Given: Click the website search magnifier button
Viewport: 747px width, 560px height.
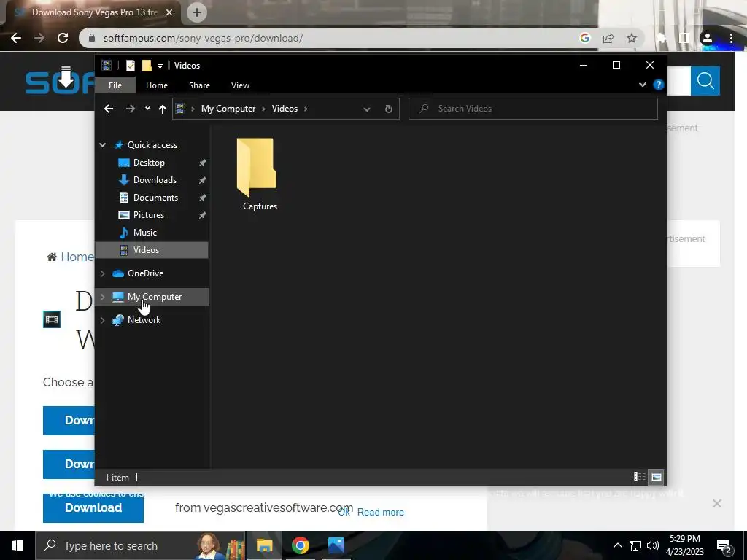Looking at the screenshot, I should pos(705,81).
